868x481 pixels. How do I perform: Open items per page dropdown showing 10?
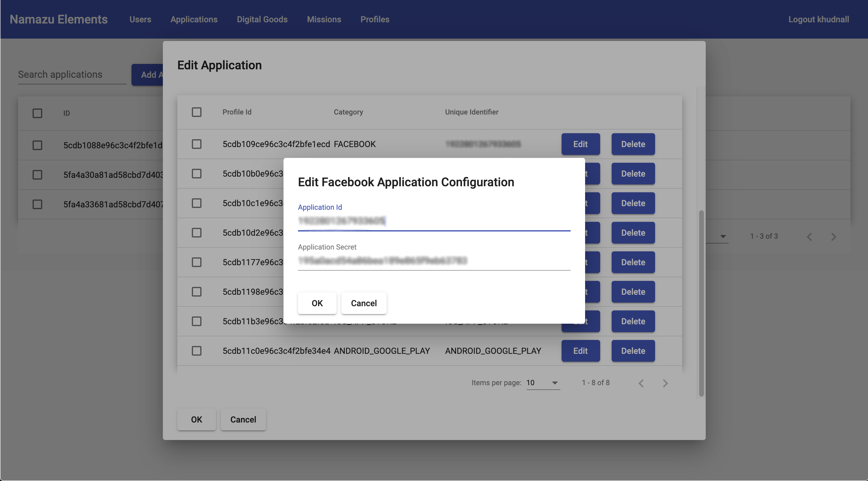point(543,383)
